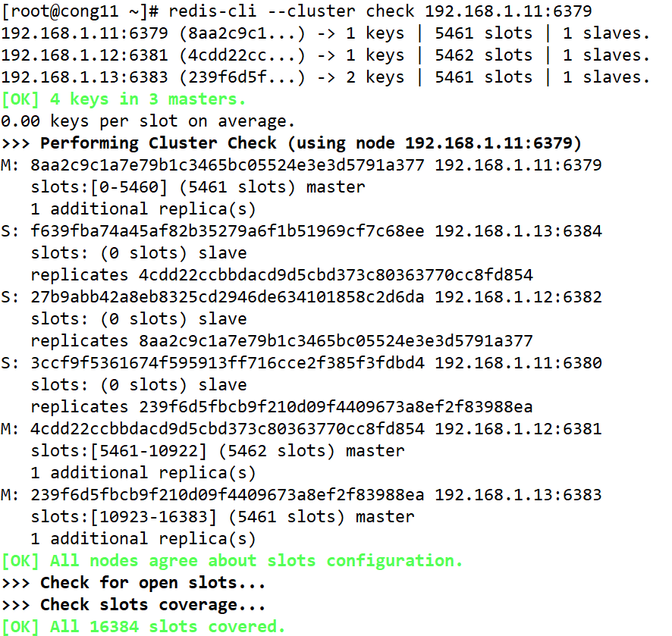The height and width of the screenshot is (636, 672).
Task: Click the 'Check for open slots...' line
Action: 133,583
